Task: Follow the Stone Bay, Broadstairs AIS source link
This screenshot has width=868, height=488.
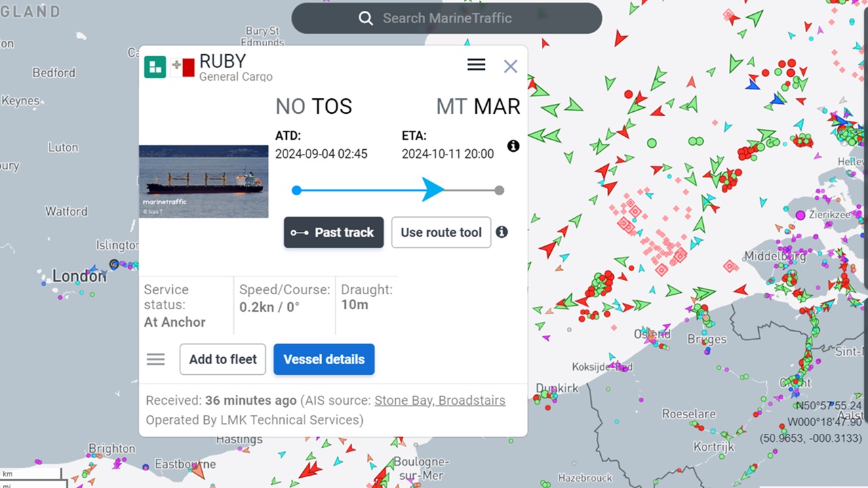Action: 439,400
